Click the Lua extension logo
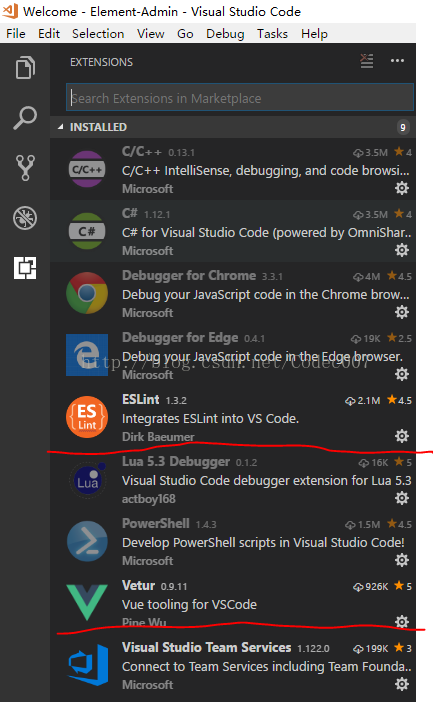The height and width of the screenshot is (702, 433). click(x=88, y=479)
